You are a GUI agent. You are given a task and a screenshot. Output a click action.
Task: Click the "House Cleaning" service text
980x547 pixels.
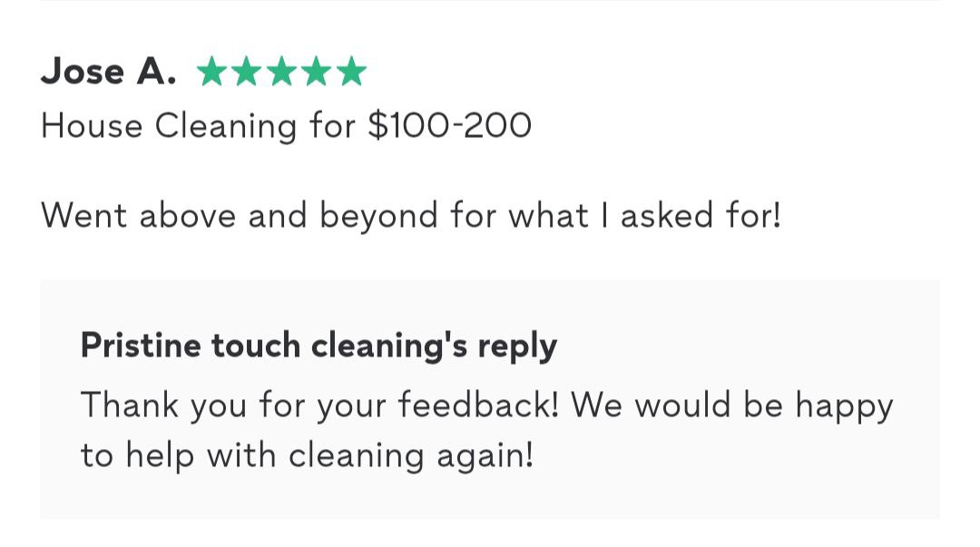(169, 126)
